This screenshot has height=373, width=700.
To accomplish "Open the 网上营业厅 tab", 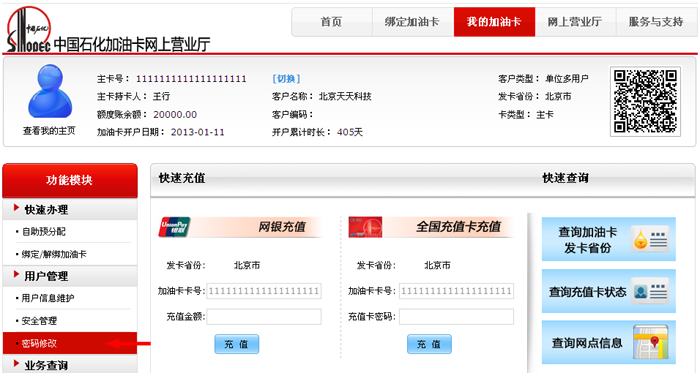I will click(x=575, y=22).
